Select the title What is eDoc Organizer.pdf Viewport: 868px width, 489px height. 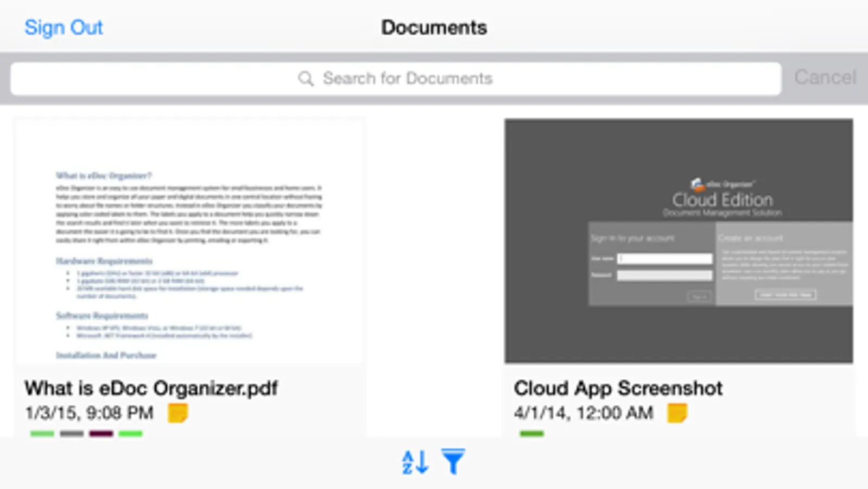(151, 388)
